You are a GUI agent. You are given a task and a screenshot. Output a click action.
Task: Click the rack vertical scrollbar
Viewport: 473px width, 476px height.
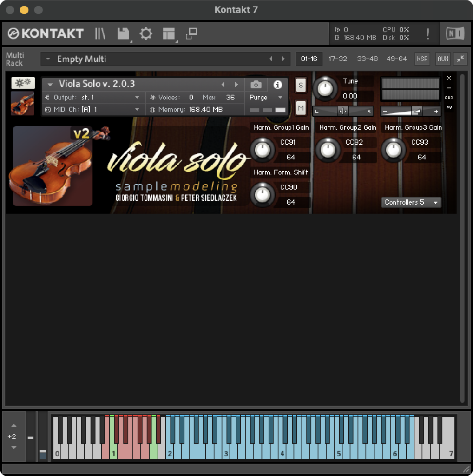(462, 238)
